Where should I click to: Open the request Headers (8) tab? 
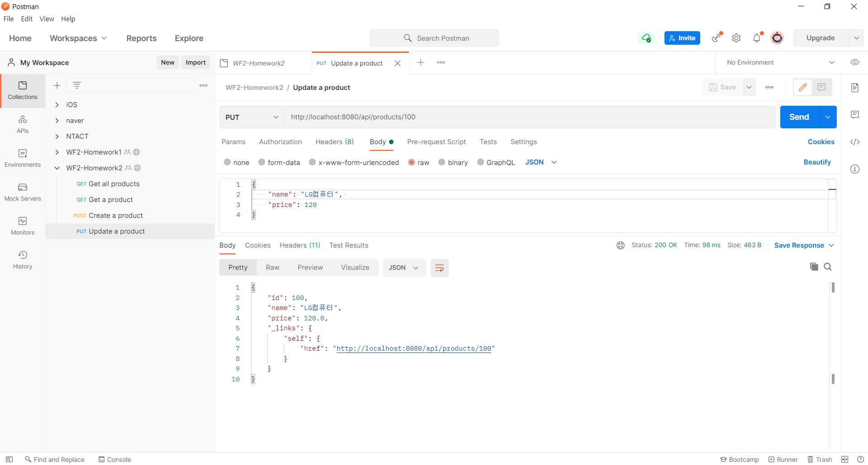click(x=335, y=142)
